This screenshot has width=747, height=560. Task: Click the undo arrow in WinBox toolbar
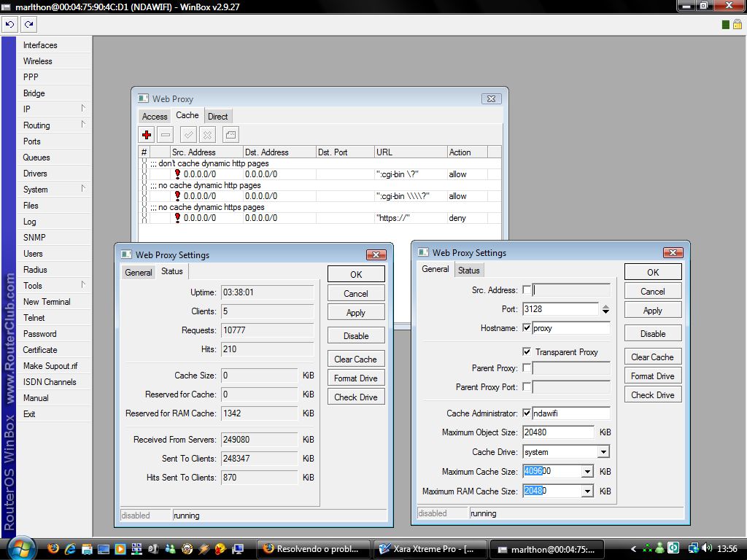10,24
